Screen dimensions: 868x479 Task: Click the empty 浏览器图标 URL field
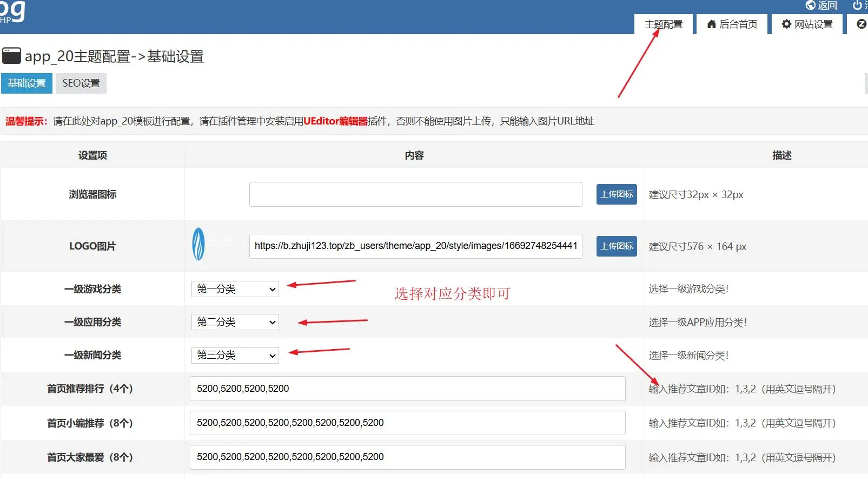coord(415,194)
